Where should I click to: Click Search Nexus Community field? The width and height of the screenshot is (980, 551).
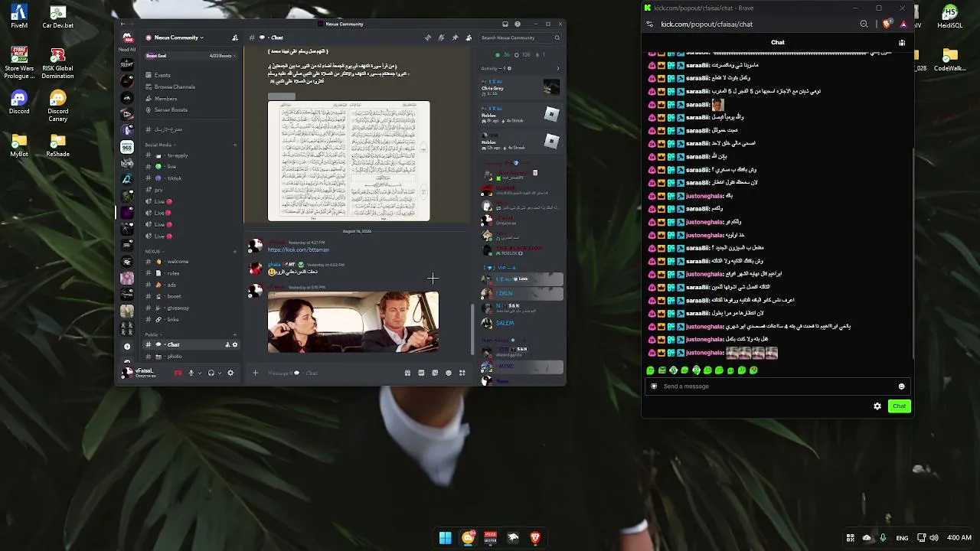(521, 37)
